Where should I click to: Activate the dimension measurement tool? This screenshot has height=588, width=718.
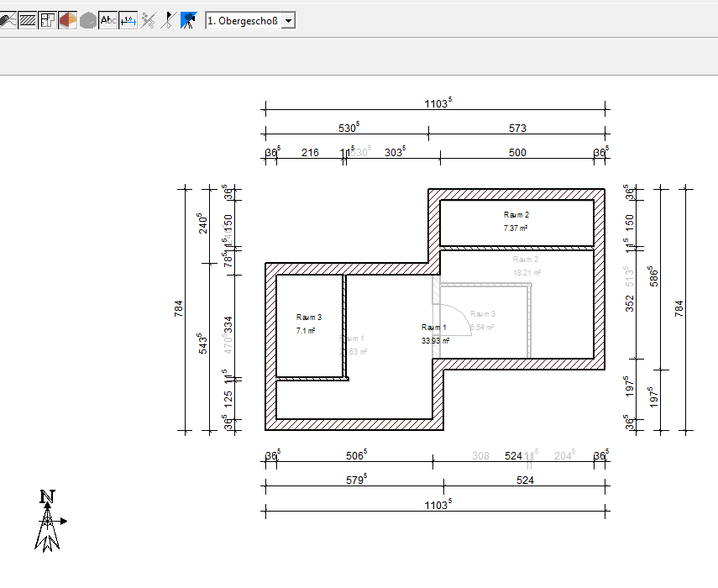click(128, 20)
